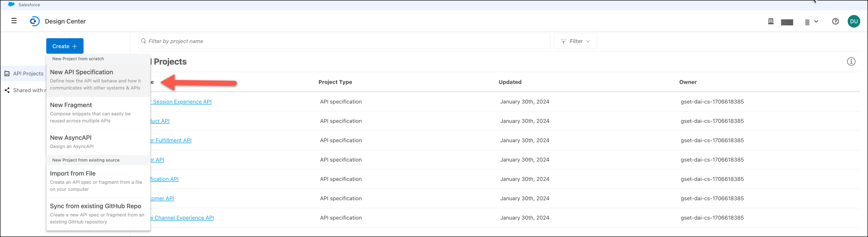
Task: Click the info icon beside Projects heading
Action: 851,62
